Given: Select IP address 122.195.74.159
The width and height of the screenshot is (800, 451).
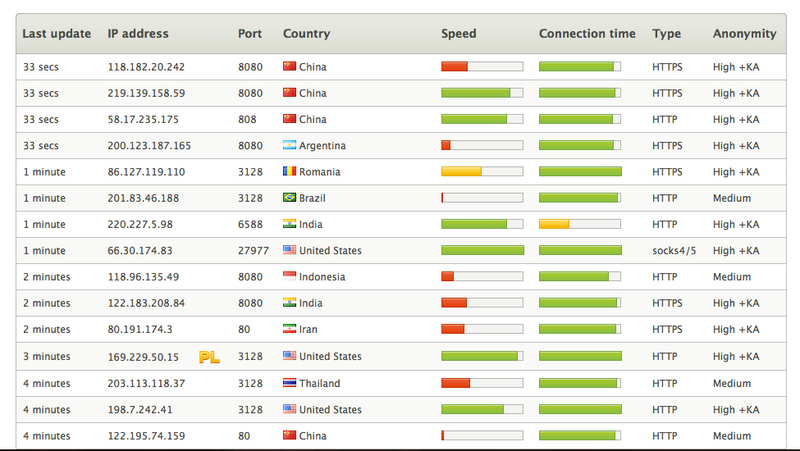Looking at the screenshot, I should (146, 436).
